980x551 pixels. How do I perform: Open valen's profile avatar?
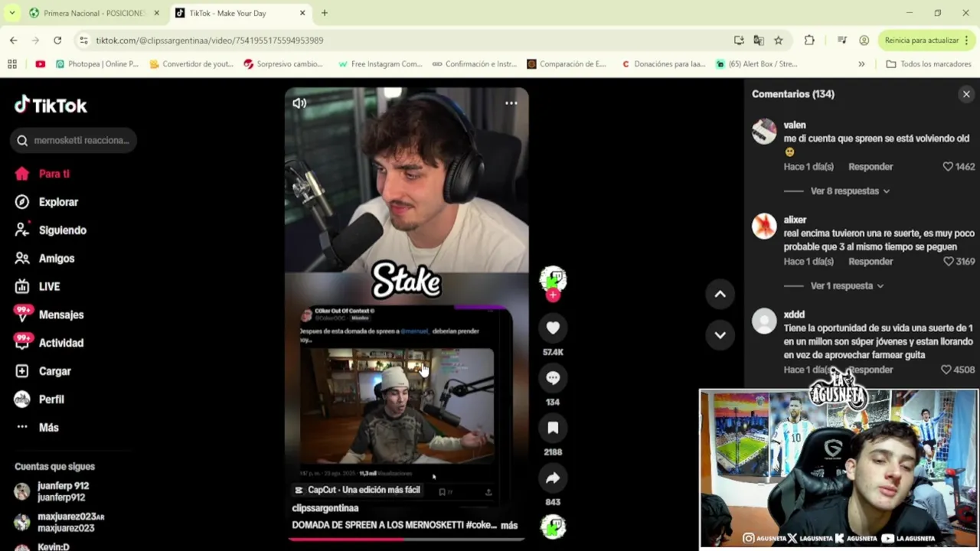point(764,132)
